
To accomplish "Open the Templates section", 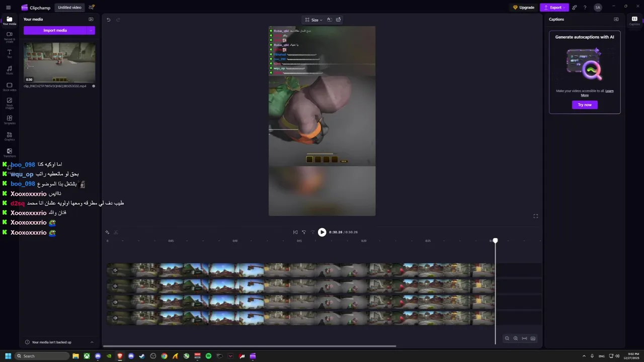I will (9, 120).
